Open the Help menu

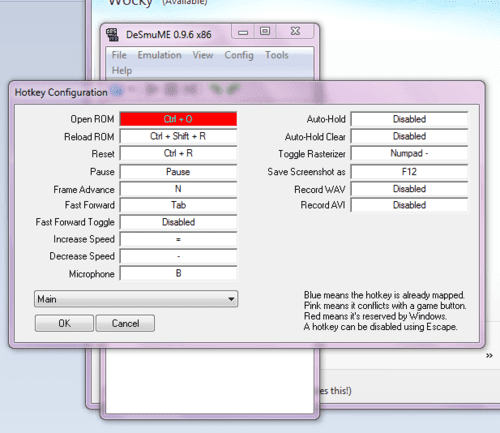[x=122, y=70]
